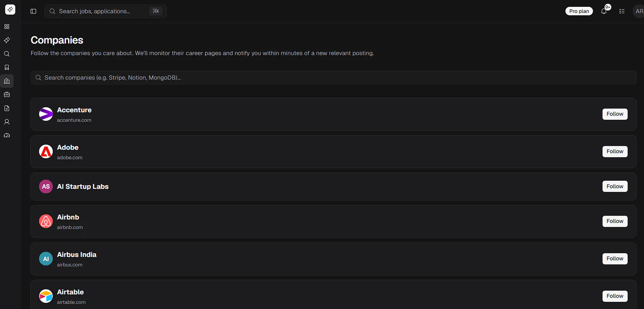
Task: Click the AS avatar for AI Startup Labs
Action: point(46,186)
